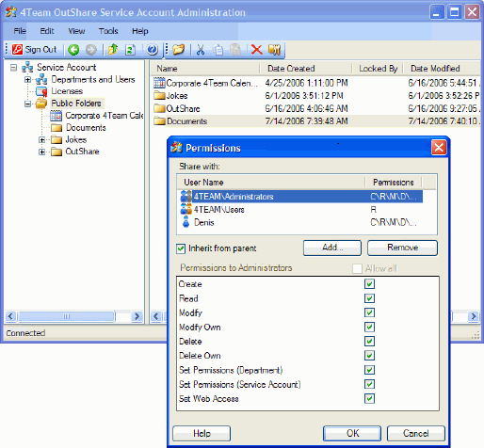Click the Permissions dialog title icon
Viewport: 484px width, 448px height.
[176, 148]
